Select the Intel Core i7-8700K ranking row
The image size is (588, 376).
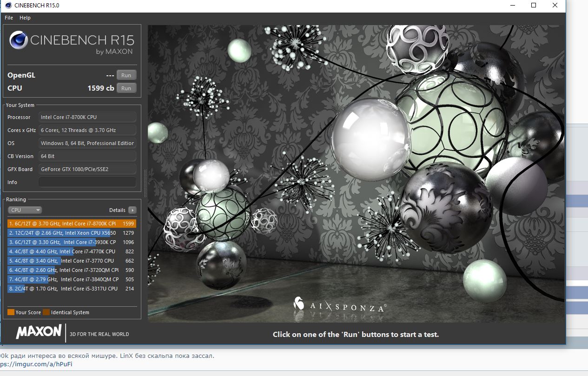pyautogui.click(x=72, y=224)
